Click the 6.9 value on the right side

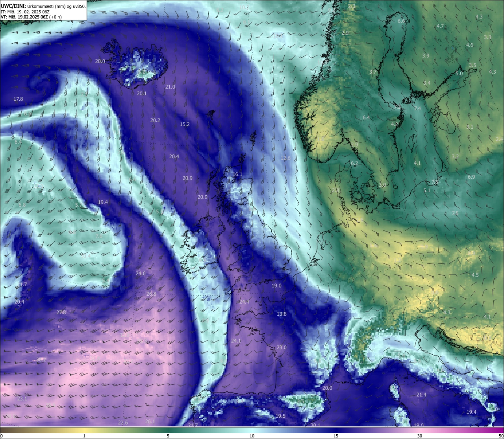471,177
